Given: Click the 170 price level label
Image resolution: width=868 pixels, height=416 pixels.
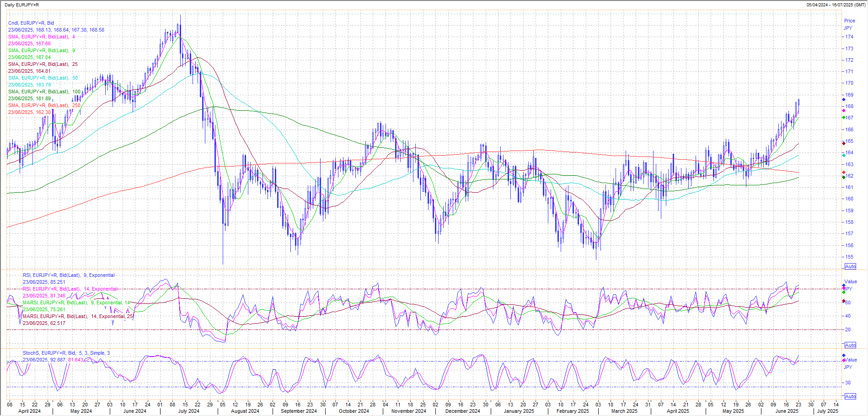Looking at the screenshot, I should click(849, 83).
